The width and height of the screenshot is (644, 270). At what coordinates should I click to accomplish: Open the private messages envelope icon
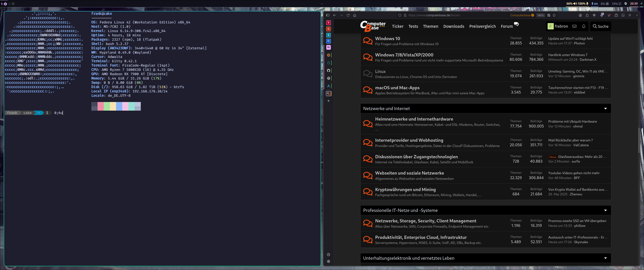pos(575,26)
